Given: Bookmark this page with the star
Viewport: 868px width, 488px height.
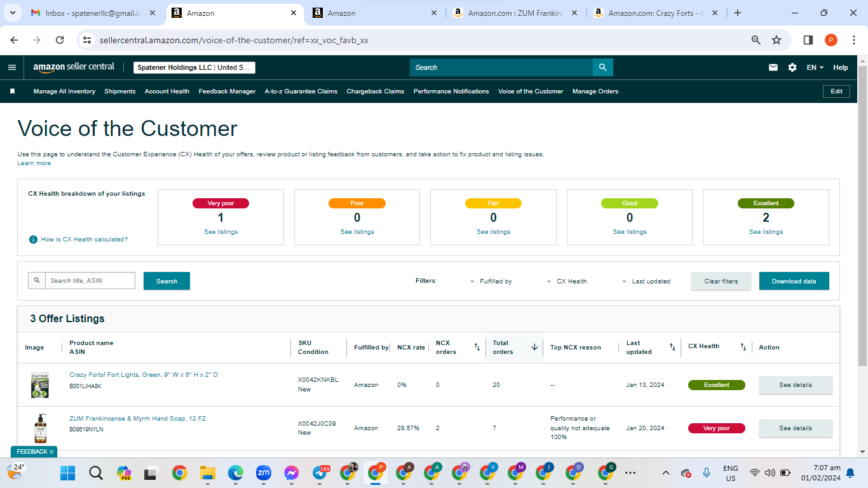Looking at the screenshot, I should click(x=776, y=40).
